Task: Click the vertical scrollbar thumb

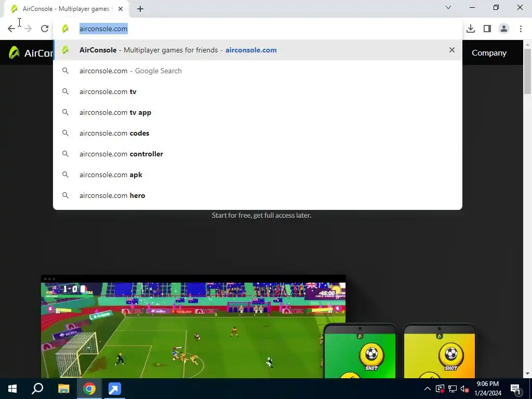Action: [x=528, y=71]
